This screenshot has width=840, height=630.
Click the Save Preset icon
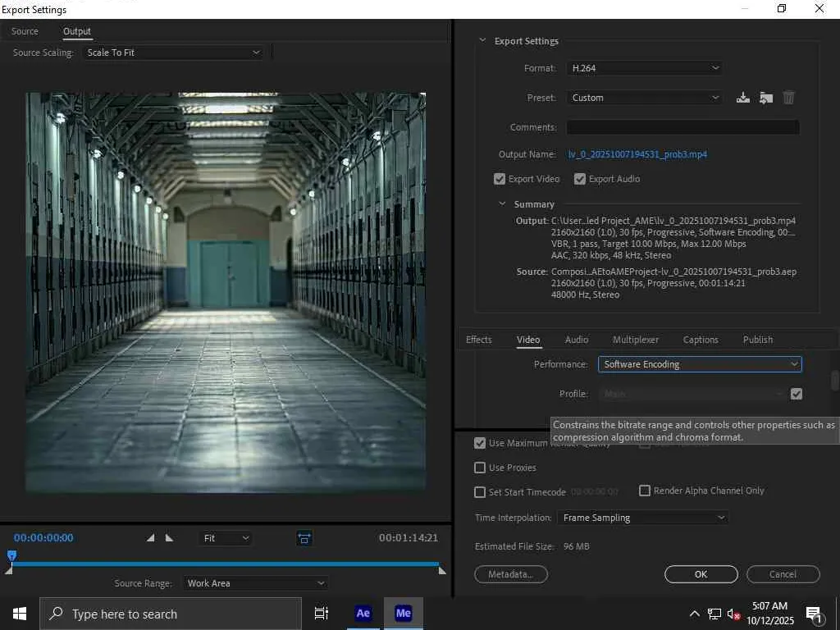pyautogui.click(x=743, y=98)
